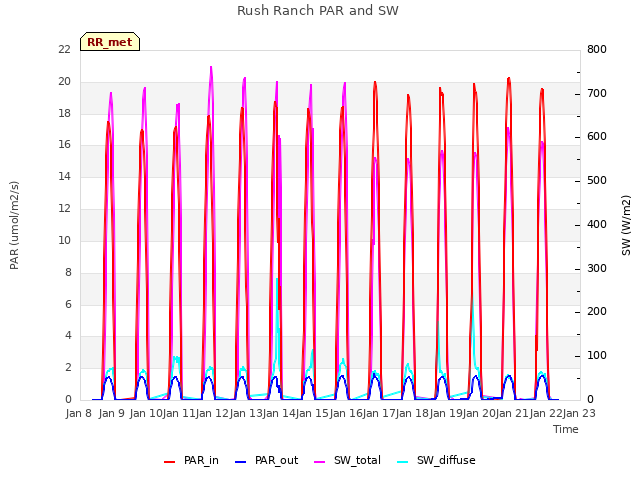Click the Time axis label
This screenshot has height=480, width=640.
(566, 429)
